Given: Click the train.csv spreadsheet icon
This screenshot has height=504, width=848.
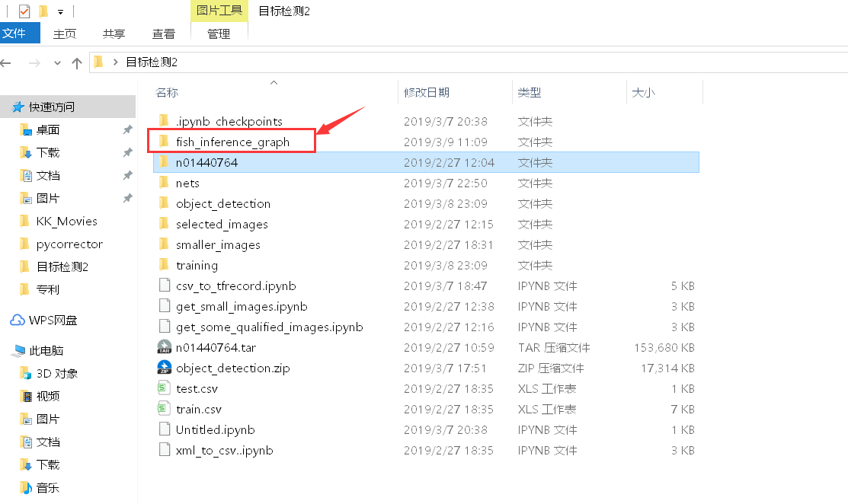Looking at the screenshot, I should [x=164, y=408].
